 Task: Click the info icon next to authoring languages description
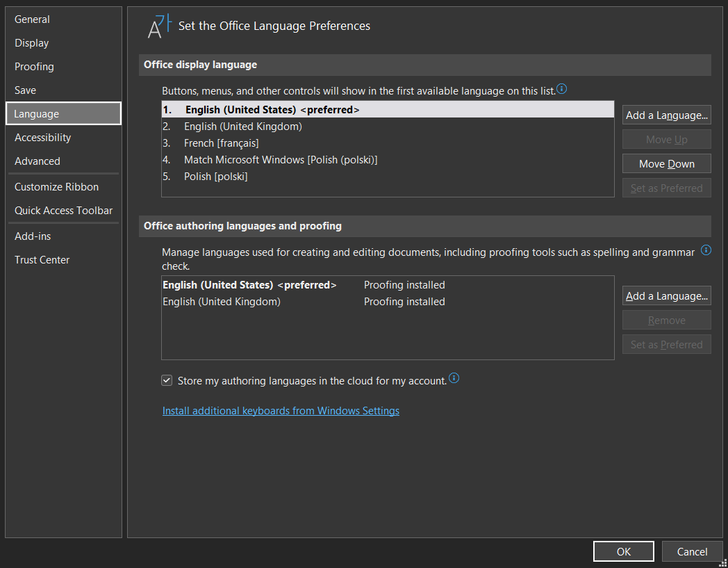coord(706,250)
